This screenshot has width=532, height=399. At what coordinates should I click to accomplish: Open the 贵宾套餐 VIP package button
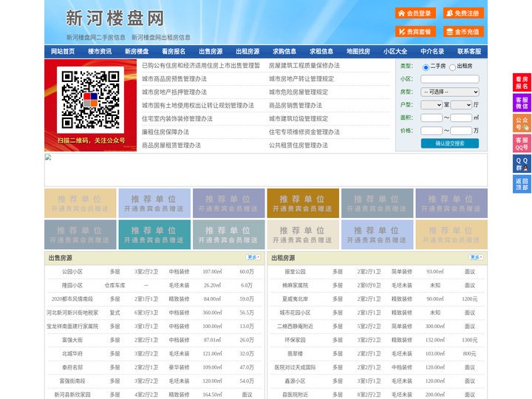coord(415,32)
